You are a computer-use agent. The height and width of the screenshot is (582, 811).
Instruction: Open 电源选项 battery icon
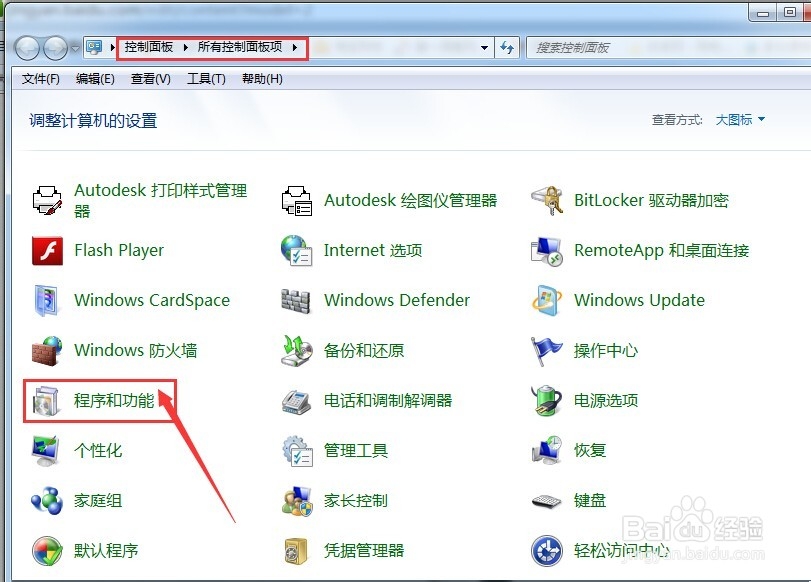coord(547,400)
